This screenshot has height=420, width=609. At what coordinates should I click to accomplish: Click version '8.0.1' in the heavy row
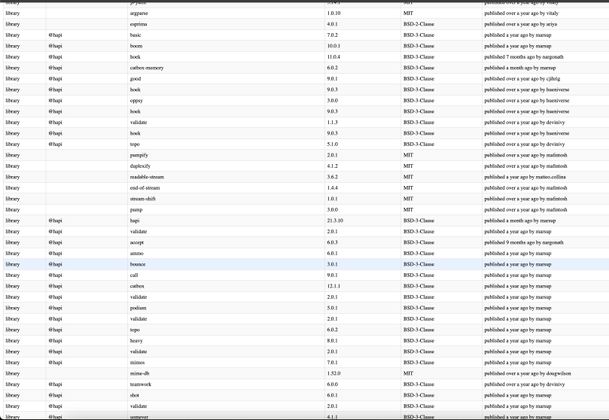tap(332, 340)
